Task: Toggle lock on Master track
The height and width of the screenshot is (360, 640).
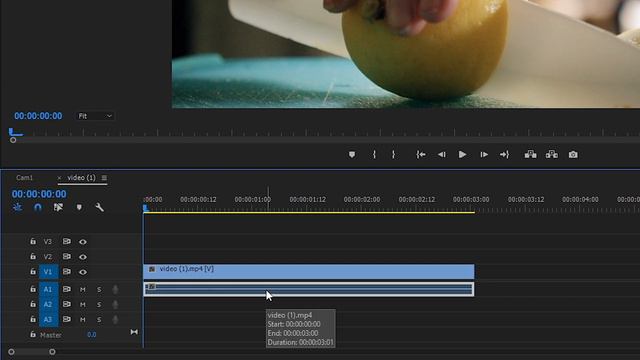Action: (x=33, y=335)
